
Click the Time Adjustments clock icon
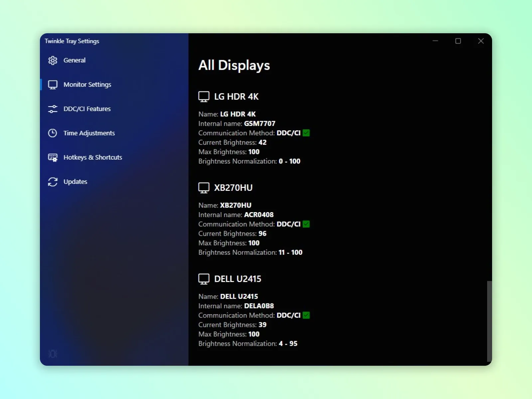coord(53,133)
